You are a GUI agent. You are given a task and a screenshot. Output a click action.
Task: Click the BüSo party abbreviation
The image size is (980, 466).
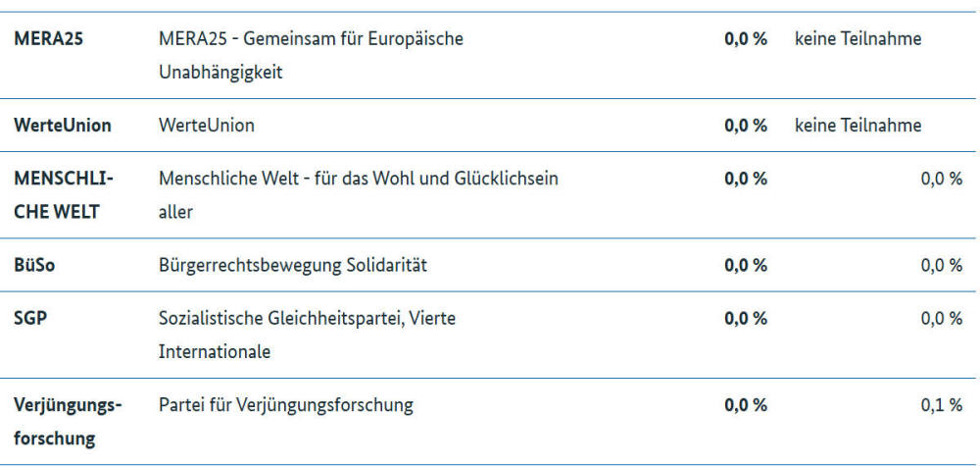coord(34,265)
